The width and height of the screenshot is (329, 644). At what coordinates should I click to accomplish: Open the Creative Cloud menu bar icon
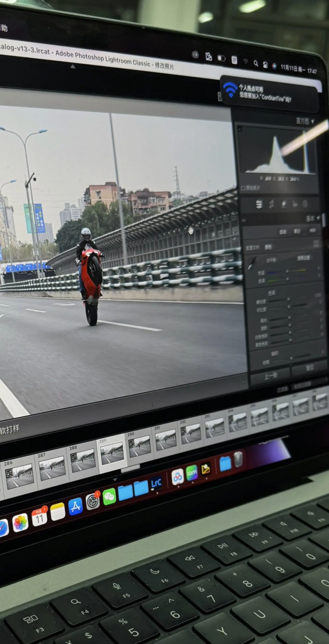195,54
